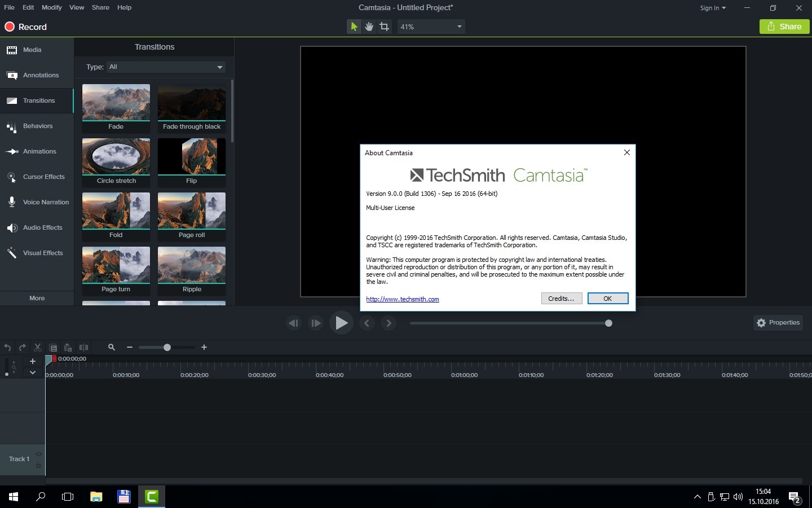
Task: Open Windows Start menu
Action: tap(14, 497)
